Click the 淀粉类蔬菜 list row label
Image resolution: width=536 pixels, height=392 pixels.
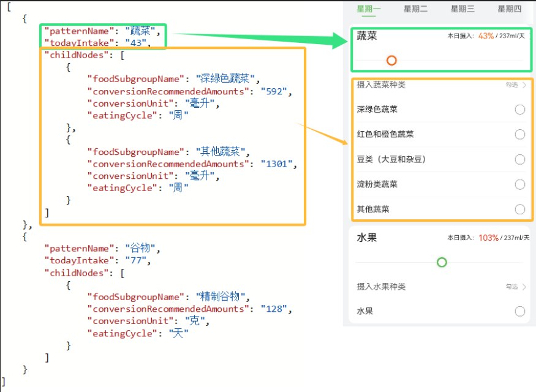[x=377, y=184]
